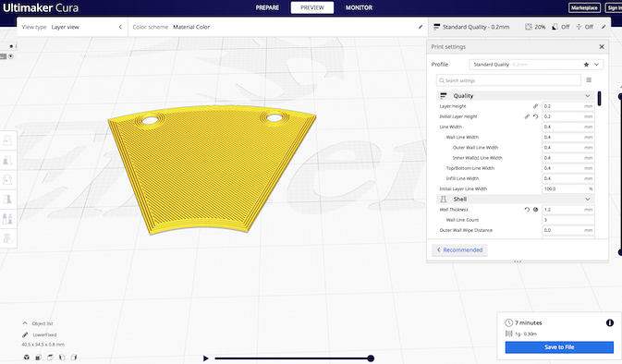Select the LowerFixed object name
The height and width of the screenshot is (364, 622).
tap(44, 334)
